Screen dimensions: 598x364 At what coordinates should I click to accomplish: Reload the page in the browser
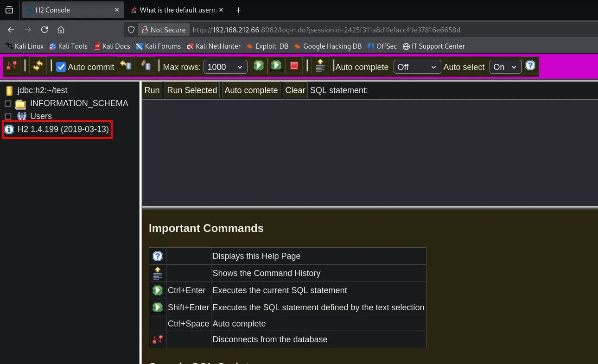[x=45, y=30]
